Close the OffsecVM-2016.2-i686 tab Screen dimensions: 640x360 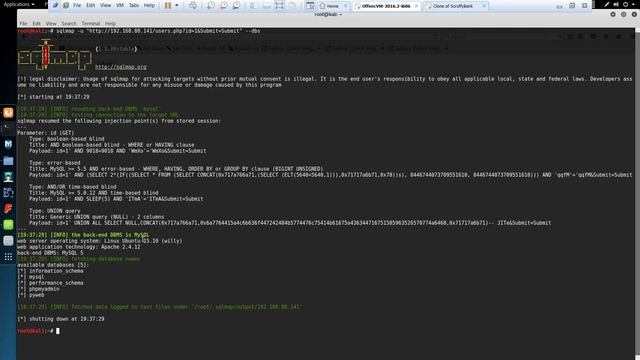click(416, 6)
